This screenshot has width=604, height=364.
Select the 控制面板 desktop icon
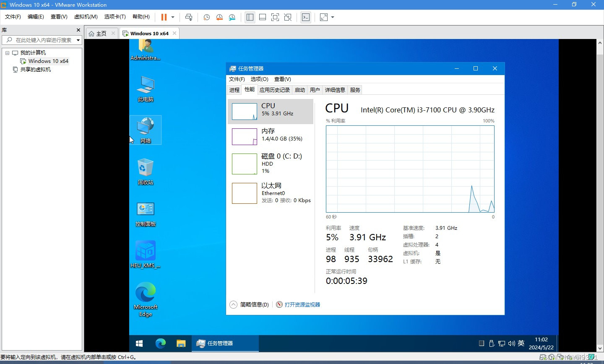[146, 213]
